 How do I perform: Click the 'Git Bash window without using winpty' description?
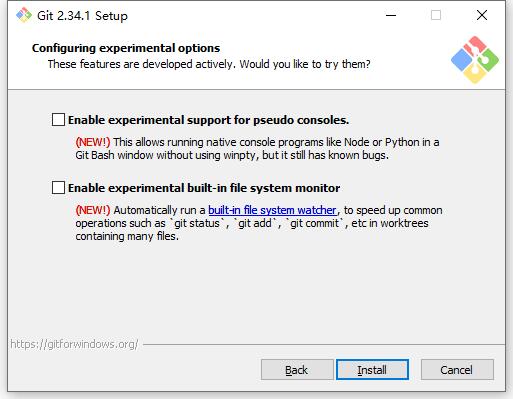click(x=167, y=155)
